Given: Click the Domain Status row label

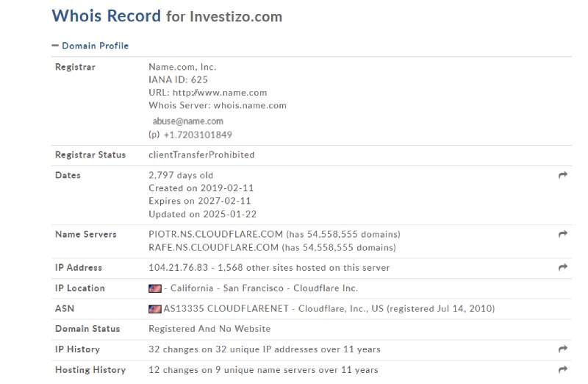Looking at the screenshot, I should [87, 329].
